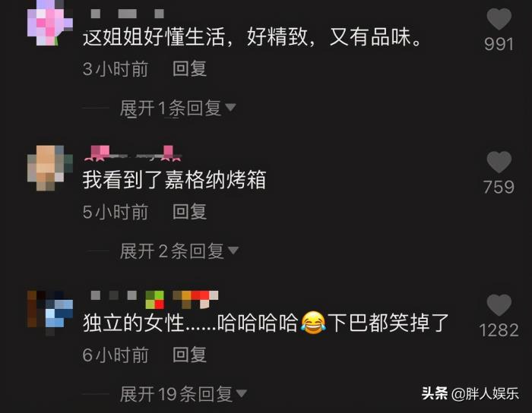The height and width of the screenshot is (413, 532).
Task: Expand 展开19条回复 replies
Action: (183, 394)
